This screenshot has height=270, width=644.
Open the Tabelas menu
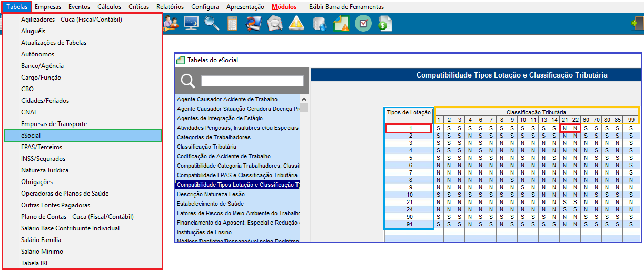point(17,7)
